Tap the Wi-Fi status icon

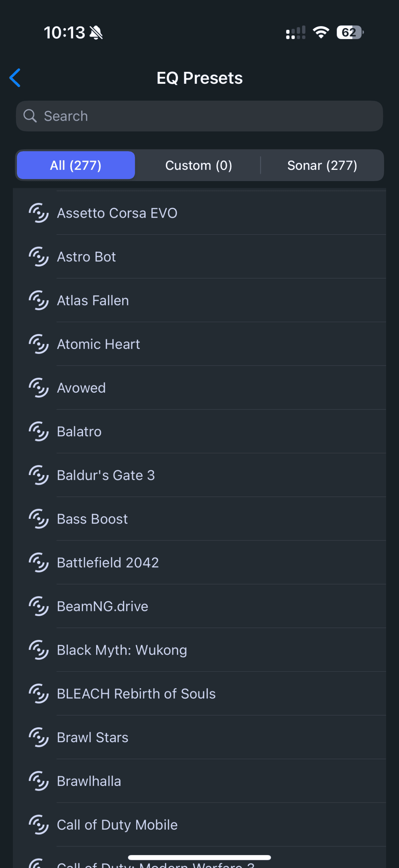click(x=321, y=33)
